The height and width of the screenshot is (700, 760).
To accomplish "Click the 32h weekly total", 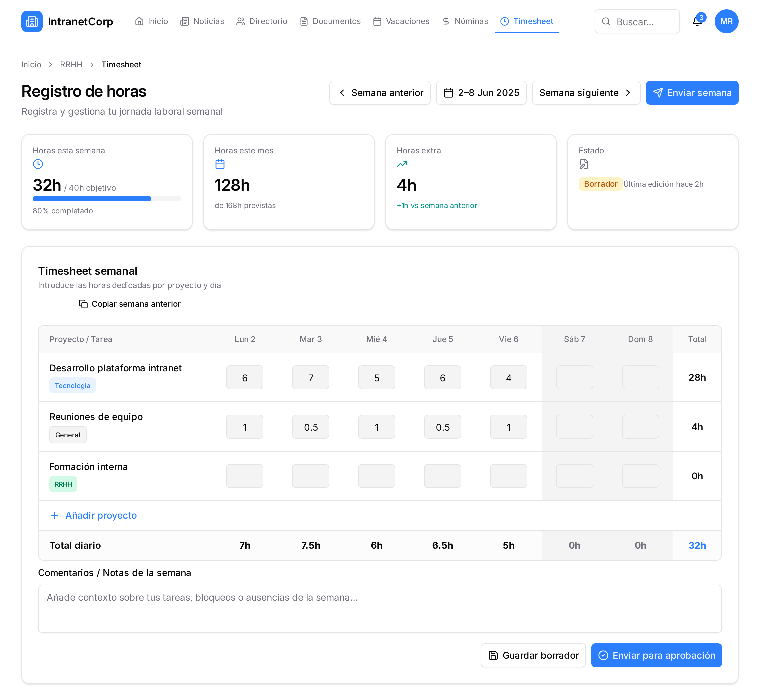I will pyautogui.click(x=697, y=545).
